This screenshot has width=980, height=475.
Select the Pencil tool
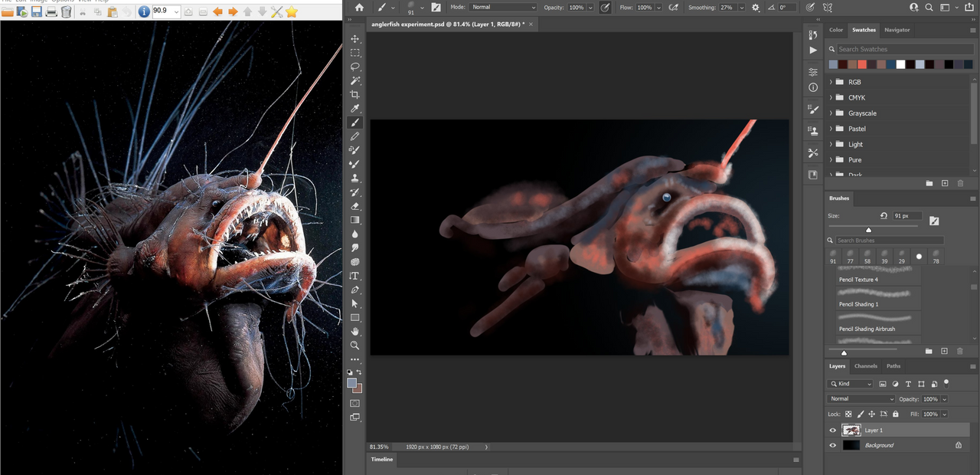pyautogui.click(x=354, y=136)
